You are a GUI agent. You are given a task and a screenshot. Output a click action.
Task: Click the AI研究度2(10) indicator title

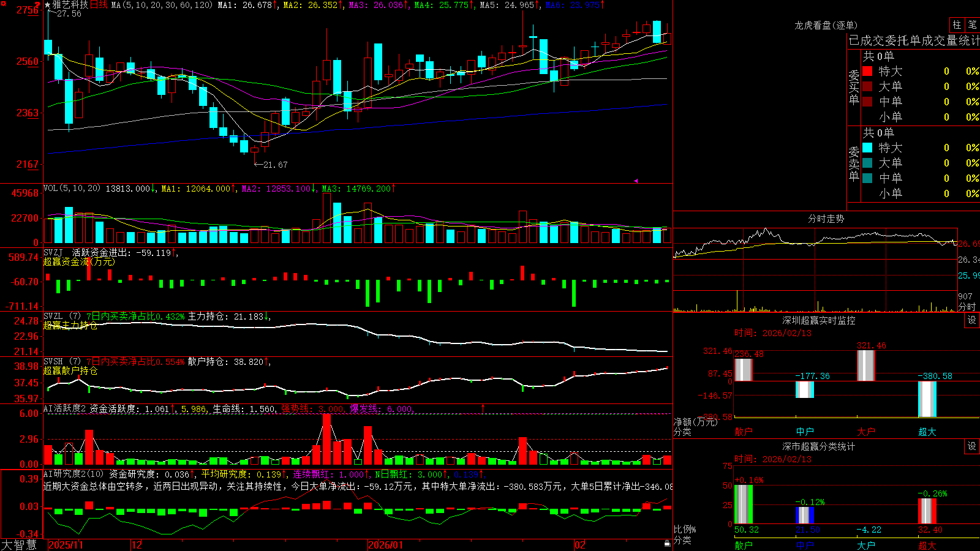73,474
